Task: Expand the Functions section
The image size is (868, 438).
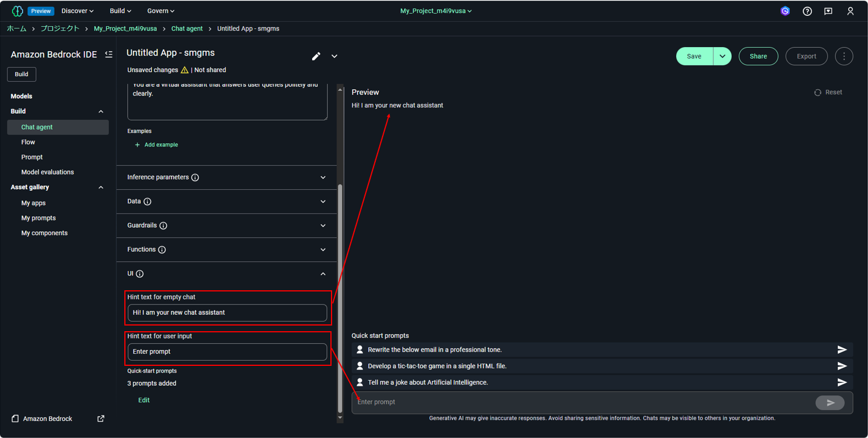Action: [323, 250]
